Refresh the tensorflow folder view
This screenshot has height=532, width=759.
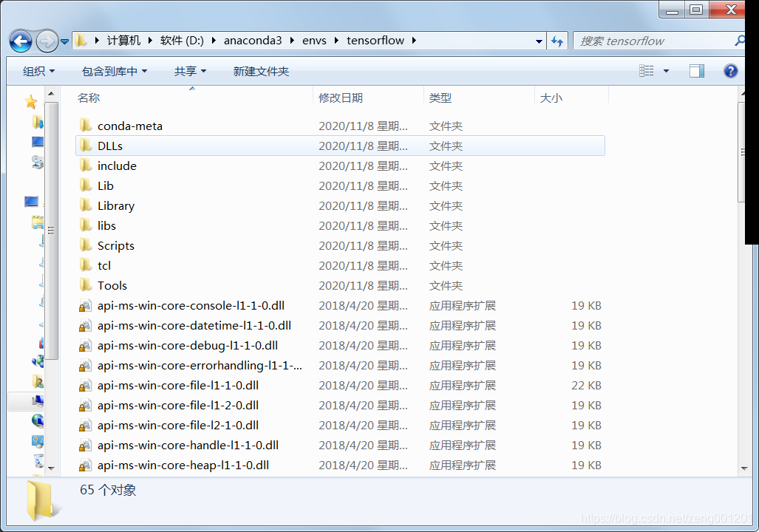[557, 41]
